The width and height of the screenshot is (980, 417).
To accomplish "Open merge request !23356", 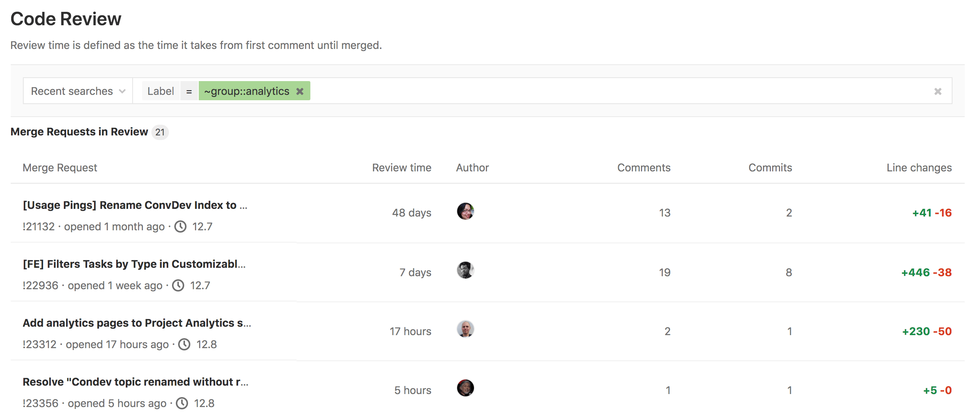I will click(39, 403).
